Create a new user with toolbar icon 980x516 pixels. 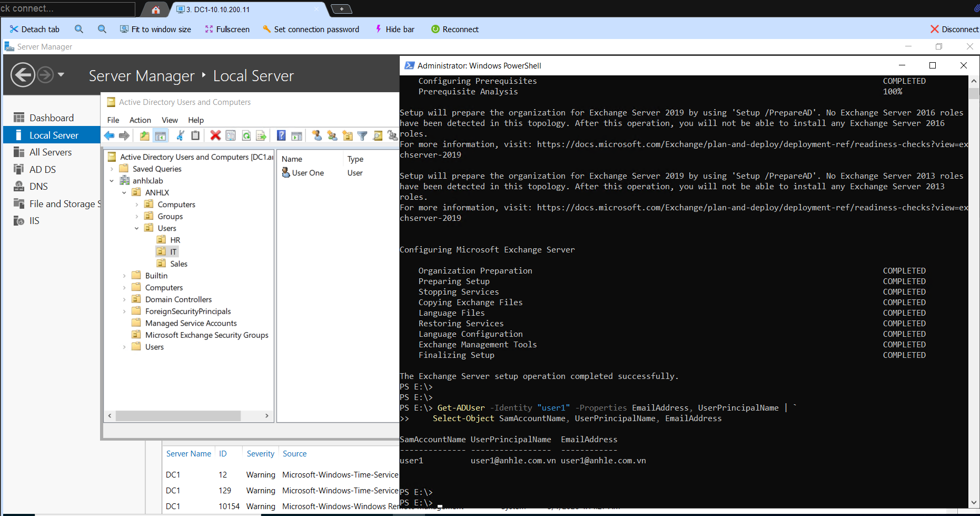pyautogui.click(x=316, y=135)
